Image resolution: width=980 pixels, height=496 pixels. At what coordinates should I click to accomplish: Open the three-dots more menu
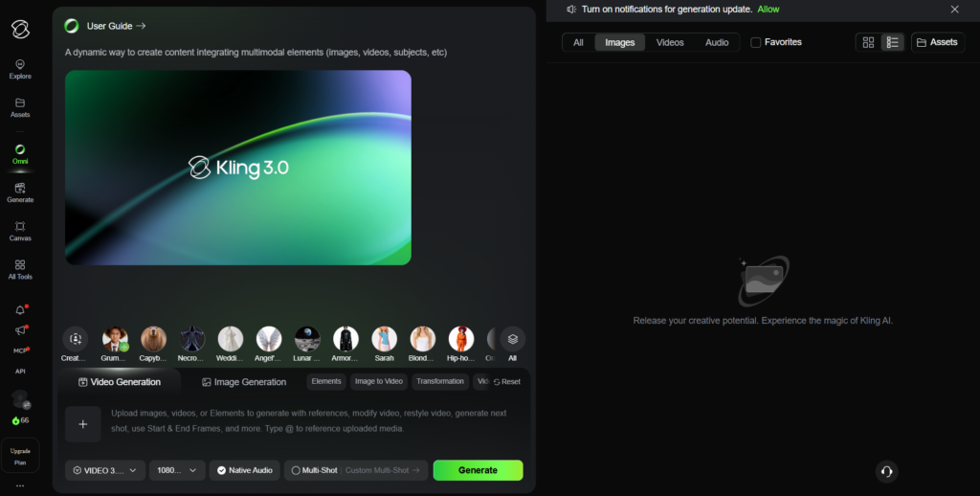tap(20, 485)
